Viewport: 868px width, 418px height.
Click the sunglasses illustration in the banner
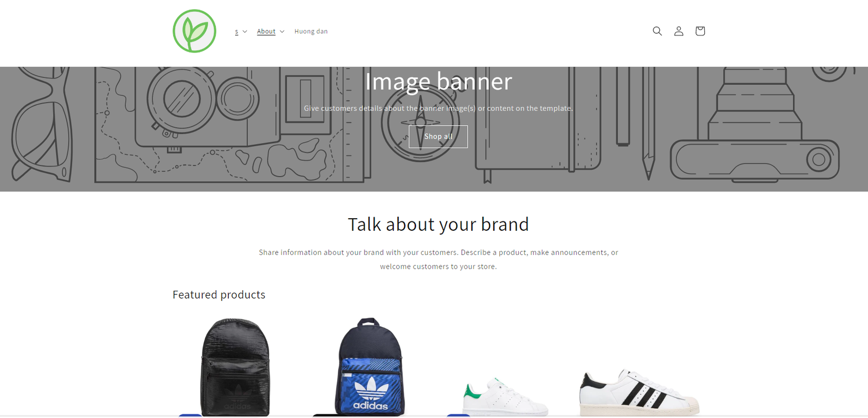42,124
